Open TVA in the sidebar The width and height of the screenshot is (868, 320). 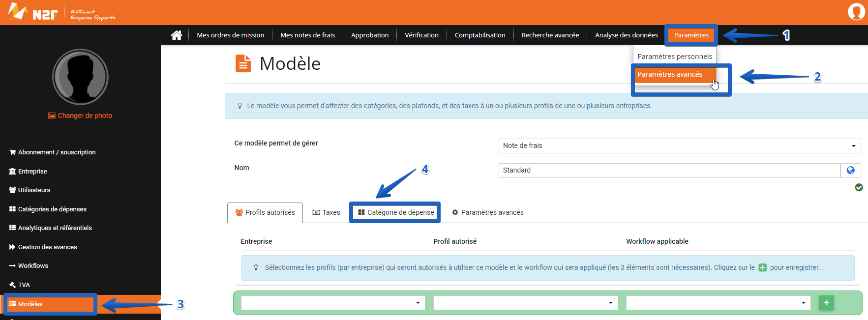pos(19,285)
